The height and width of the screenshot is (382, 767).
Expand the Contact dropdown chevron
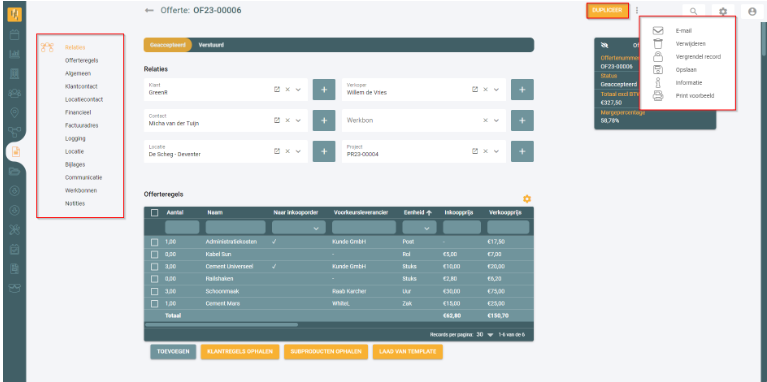click(298, 120)
